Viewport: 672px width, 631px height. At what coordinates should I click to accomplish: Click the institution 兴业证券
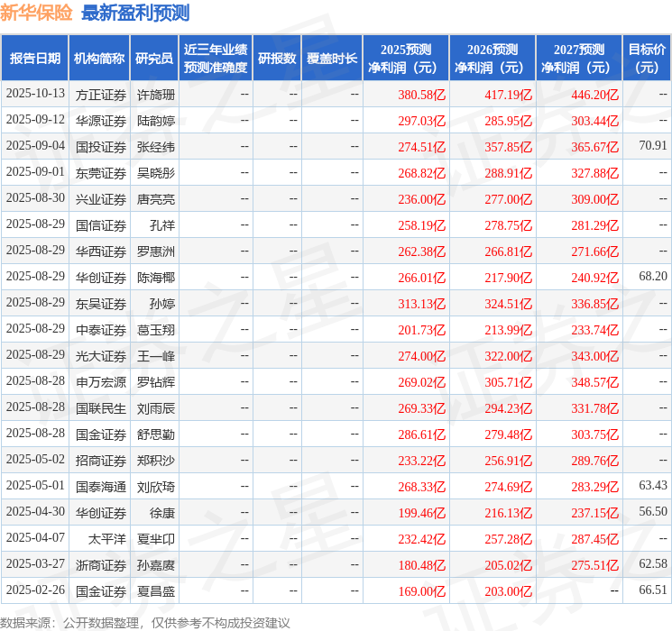tap(101, 199)
